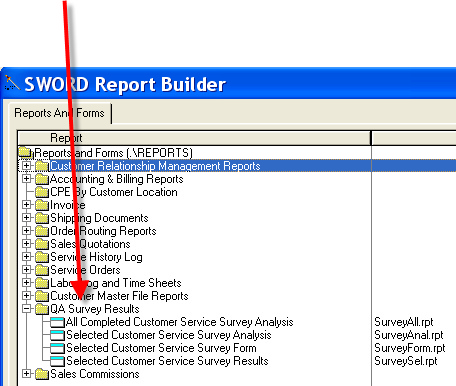The height and width of the screenshot is (386, 456).
Task: Expand Customer Master File Reports node
Action: pyautogui.click(x=26, y=295)
